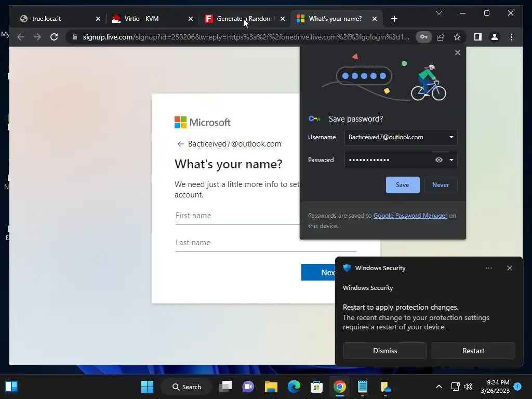Close the true.loca.lt tab
The width and height of the screenshot is (532, 399).
coord(98,19)
